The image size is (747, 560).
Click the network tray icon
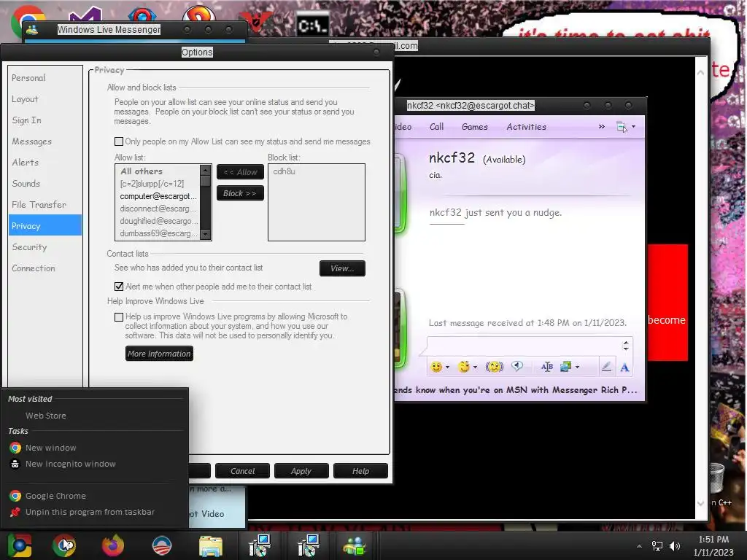coord(657,545)
